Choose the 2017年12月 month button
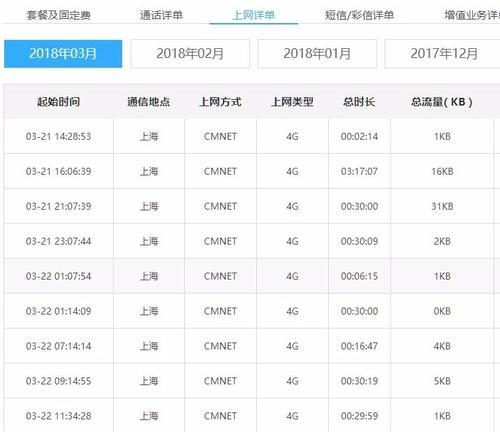 tap(443, 54)
